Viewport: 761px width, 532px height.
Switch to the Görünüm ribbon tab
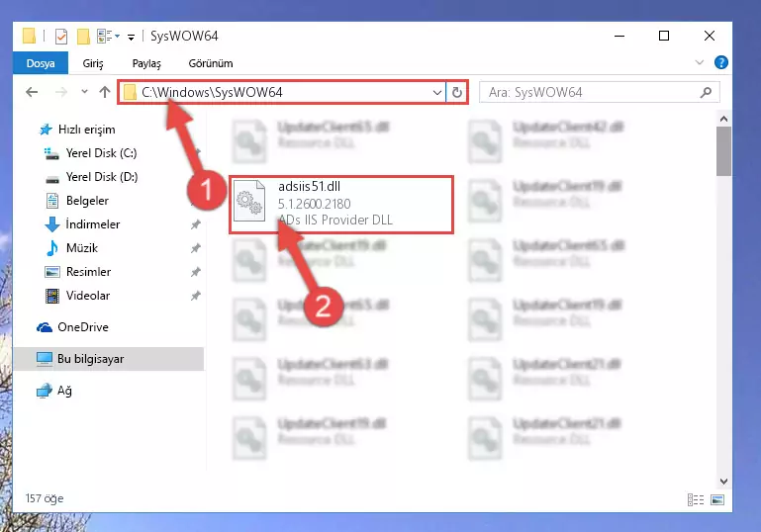(211, 63)
